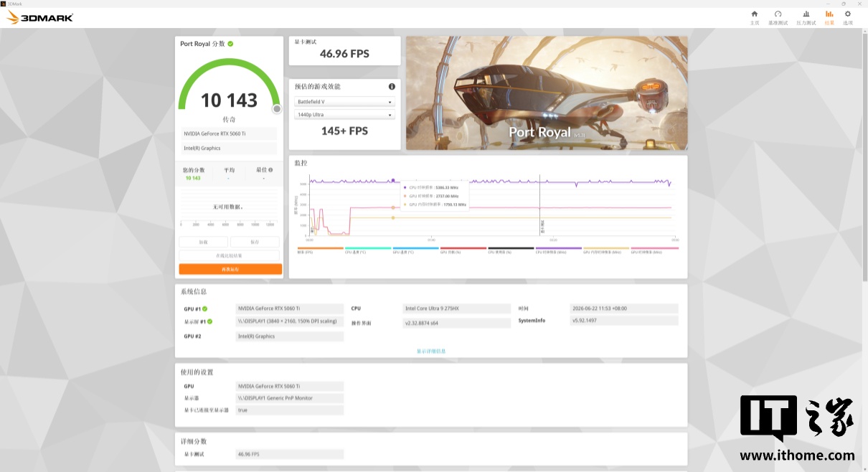Click the DISPLAY1 Generic PnP Monitor field

(289, 398)
